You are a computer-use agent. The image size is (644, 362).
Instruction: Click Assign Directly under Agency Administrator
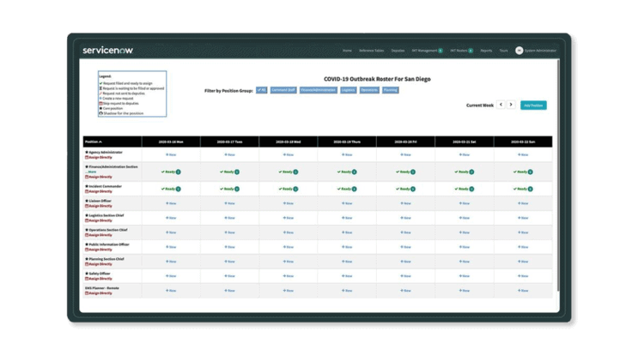(99, 157)
